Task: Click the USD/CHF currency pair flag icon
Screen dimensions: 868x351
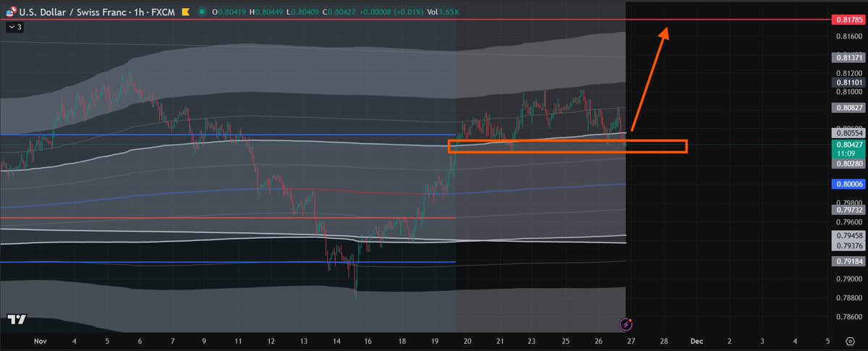Action: pyautogui.click(x=12, y=12)
